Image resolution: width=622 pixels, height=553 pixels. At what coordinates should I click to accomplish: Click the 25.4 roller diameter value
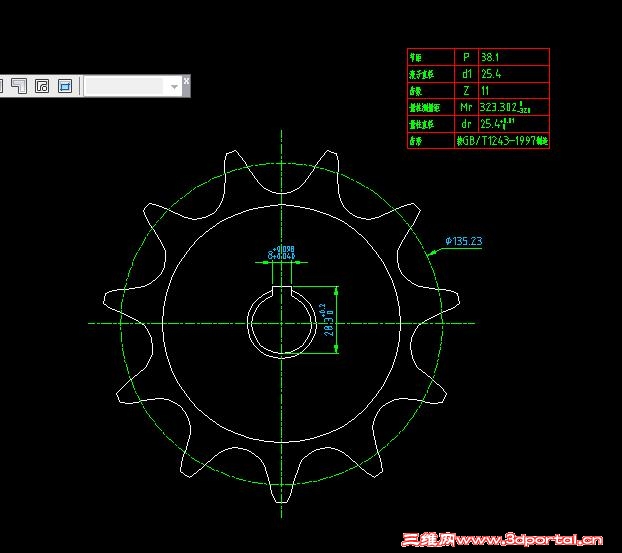pos(491,74)
